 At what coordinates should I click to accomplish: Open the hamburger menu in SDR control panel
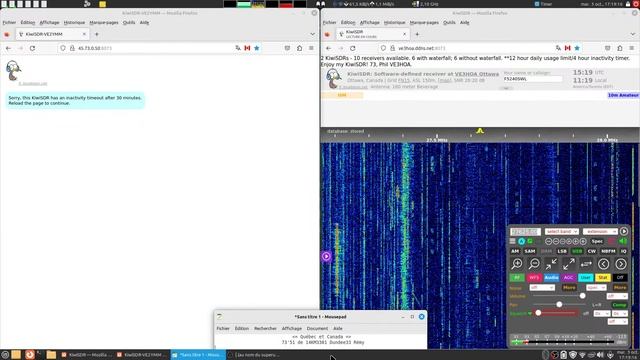[512, 241]
